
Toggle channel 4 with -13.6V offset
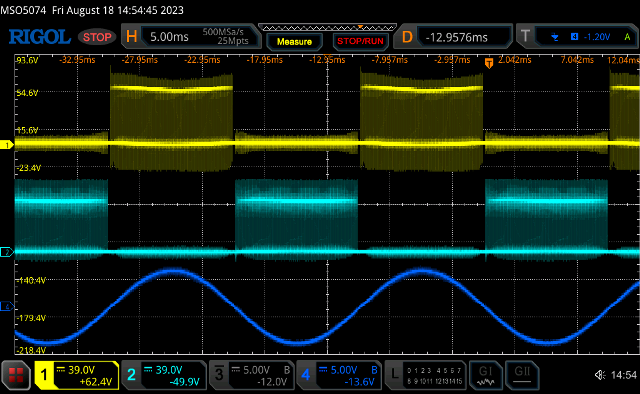(x=339, y=375)
